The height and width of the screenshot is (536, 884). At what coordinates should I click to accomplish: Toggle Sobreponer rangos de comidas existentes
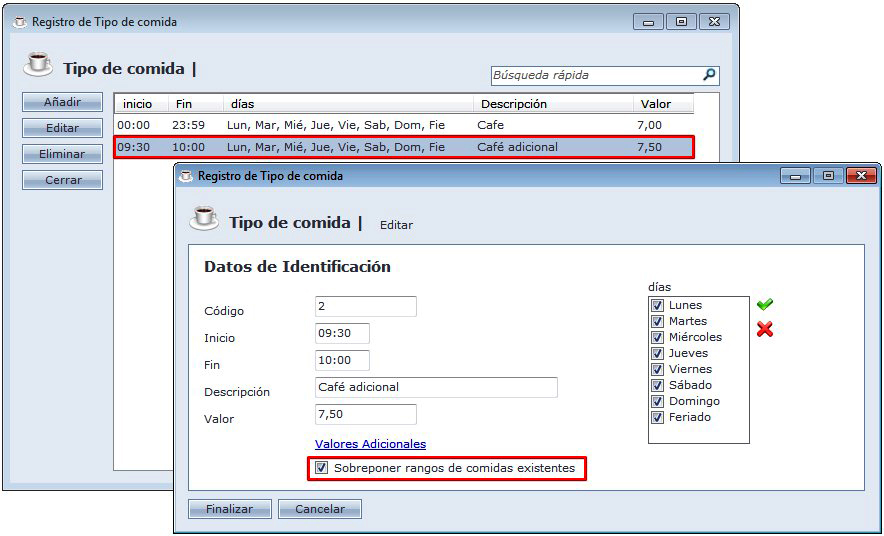tap(321, 468)
